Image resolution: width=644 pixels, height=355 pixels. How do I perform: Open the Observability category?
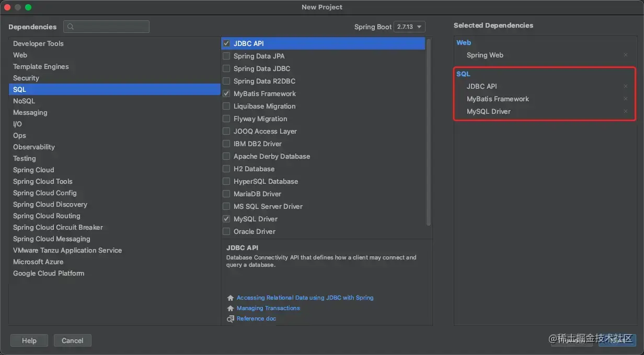(x=114, y=147)
